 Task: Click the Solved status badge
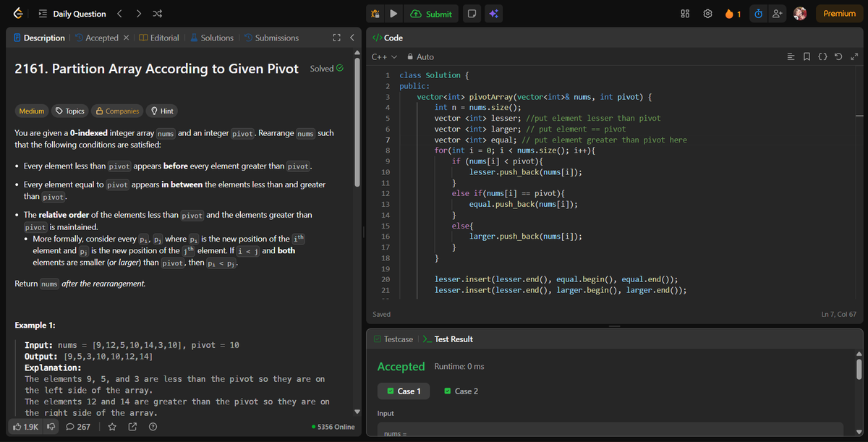326,69
